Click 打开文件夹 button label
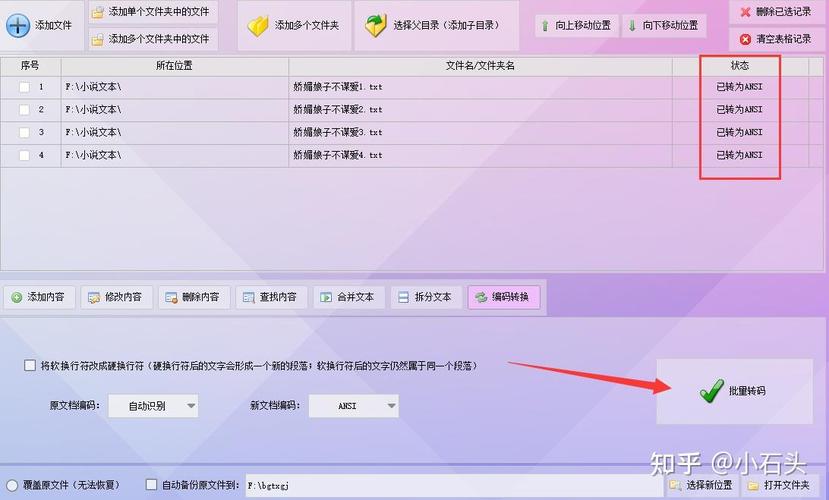The height and width of the screenshot is (500, 829). pos(786,485)
